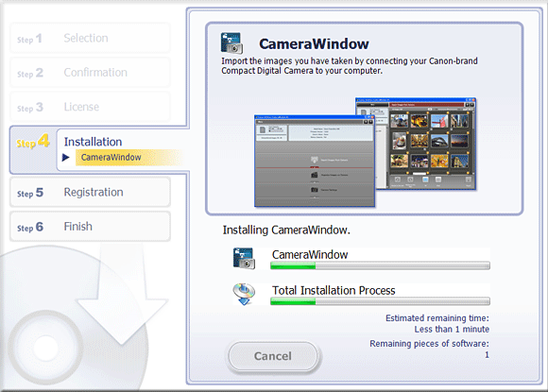Click the black arrow next to CameraWindow

[66, 157]
